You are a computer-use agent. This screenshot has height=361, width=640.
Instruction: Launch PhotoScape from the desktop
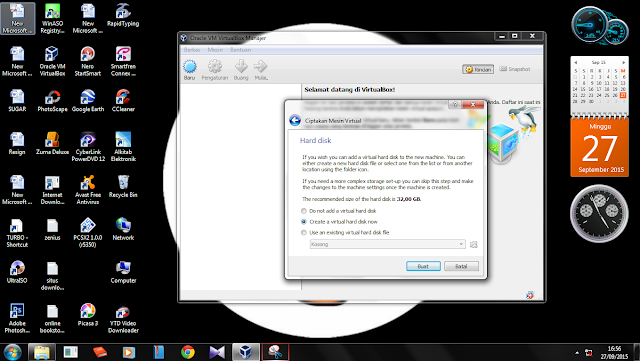52,100
